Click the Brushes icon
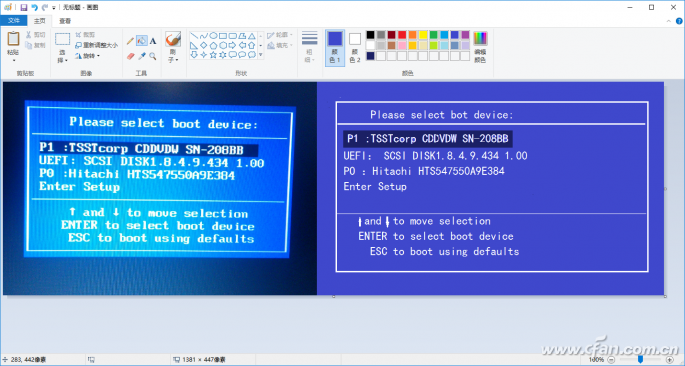This screenshot has height=366, width=685. point(173,39)
